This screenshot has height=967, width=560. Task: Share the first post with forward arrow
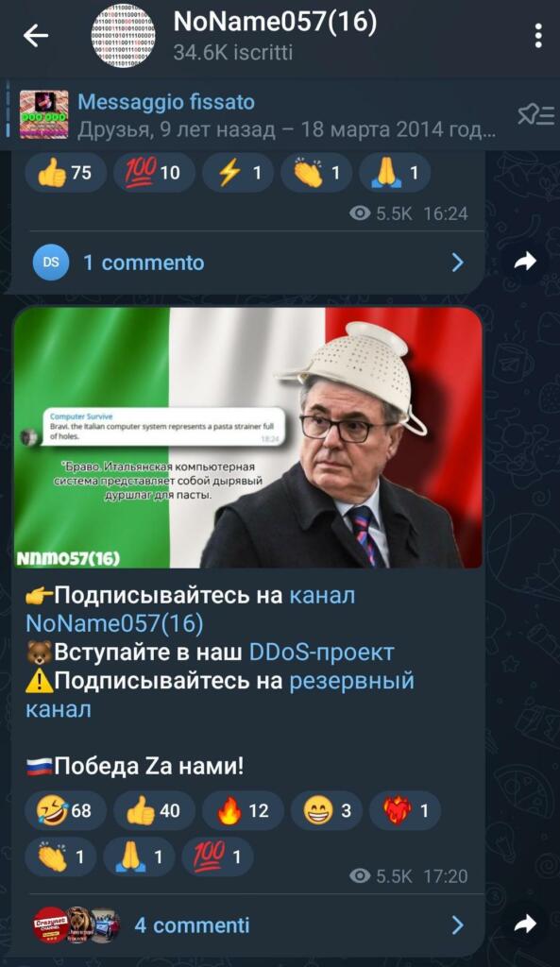tap(525, 263)
